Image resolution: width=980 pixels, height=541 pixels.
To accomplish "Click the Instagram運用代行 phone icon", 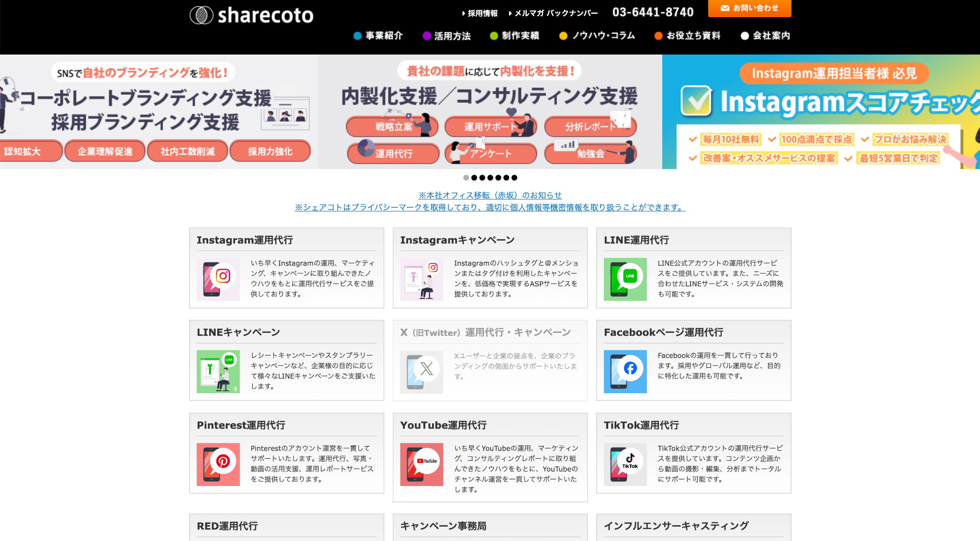I will coord(218,279).
